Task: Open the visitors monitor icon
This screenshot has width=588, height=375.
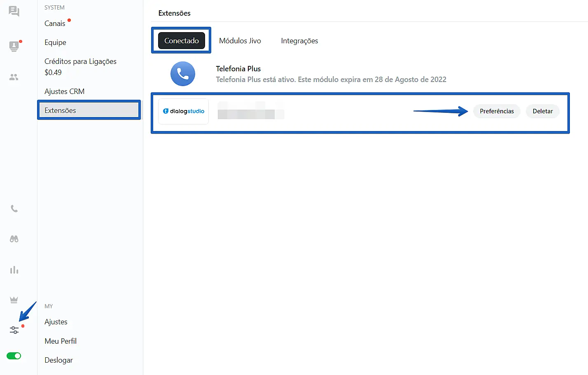Action: pyautogui.click(x=14, y=46)
